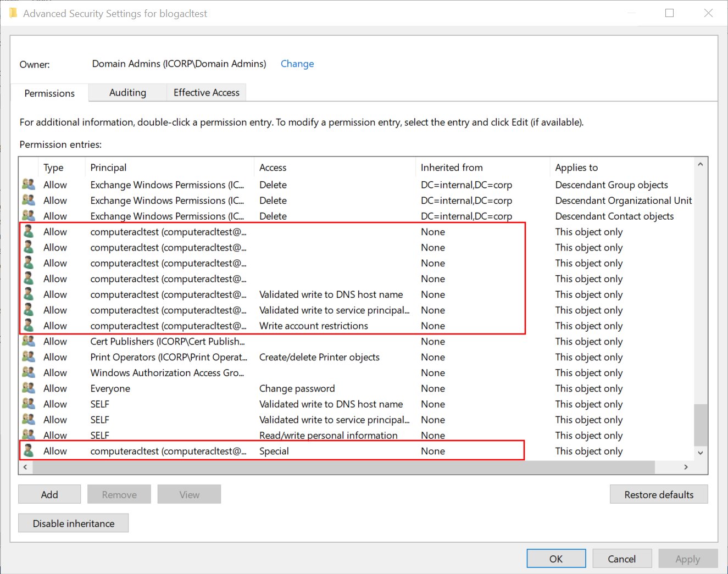Click the icon beside the first Exchange Windows Permissions entry
This screenshot has width=728, height=574.
pyautogui.click(x=28, y=185)
